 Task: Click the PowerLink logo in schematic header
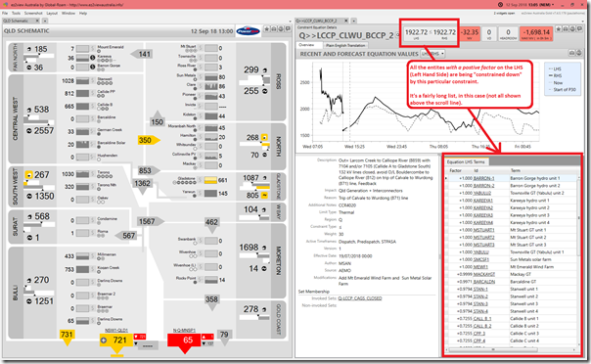(248, 31)
